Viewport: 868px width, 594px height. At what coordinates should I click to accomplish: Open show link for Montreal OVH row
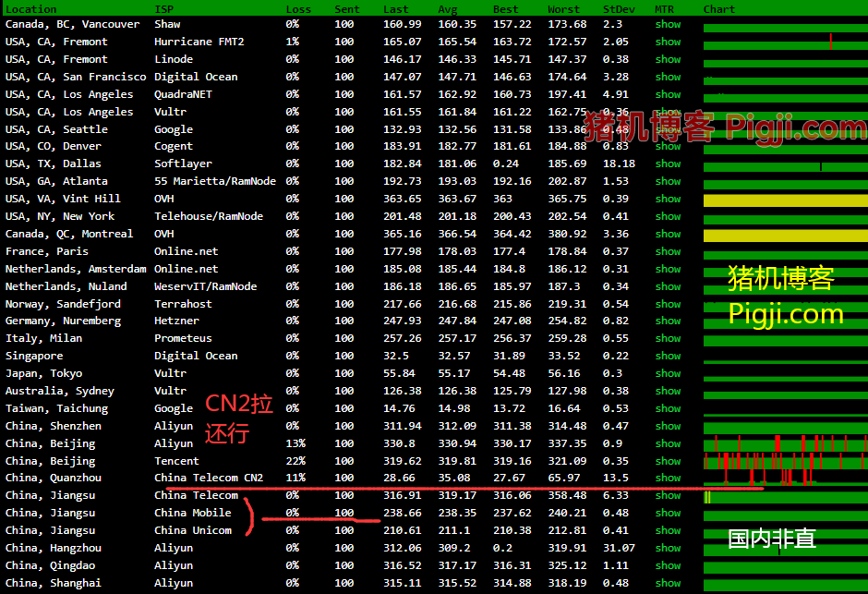[x=668, y=234]
